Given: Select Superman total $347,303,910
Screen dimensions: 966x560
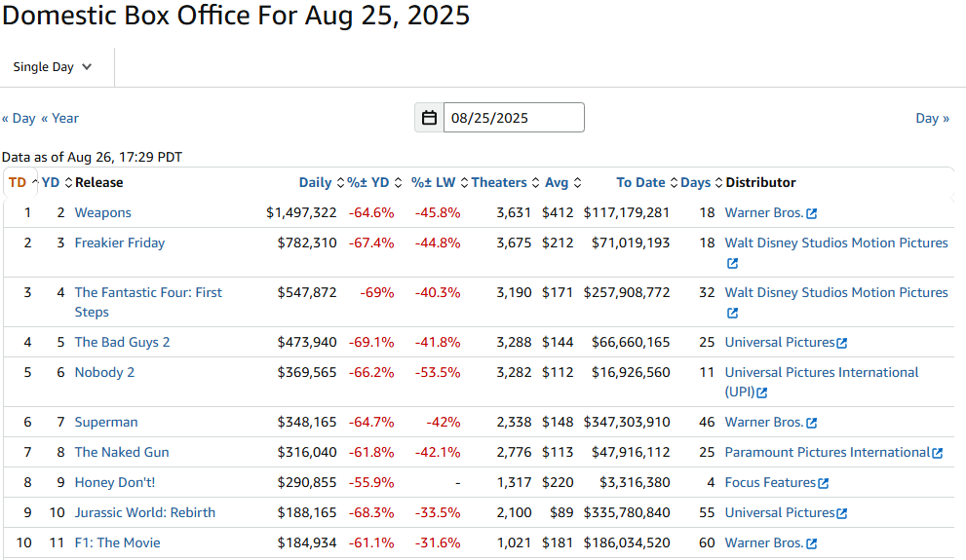Looking at the screenshot, I should tap(627, 422).
